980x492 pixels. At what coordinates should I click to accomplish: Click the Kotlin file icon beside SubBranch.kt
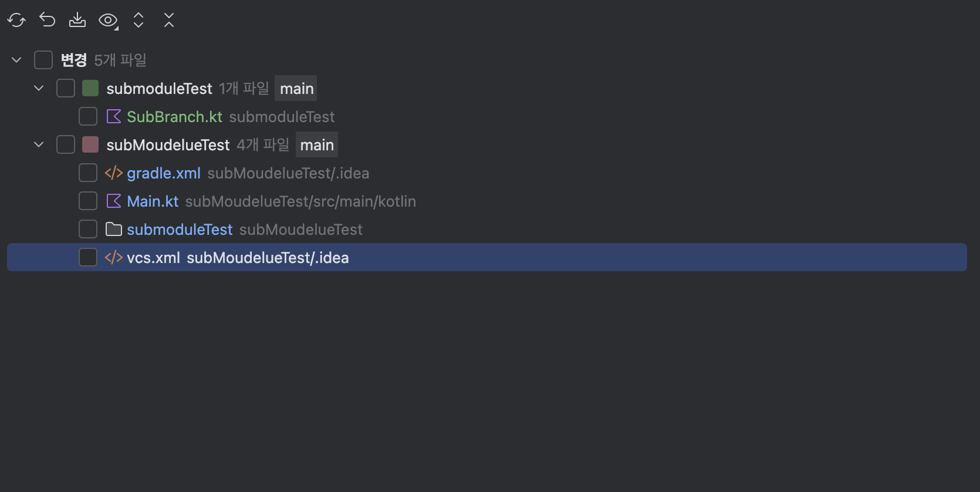coord(114,116)
